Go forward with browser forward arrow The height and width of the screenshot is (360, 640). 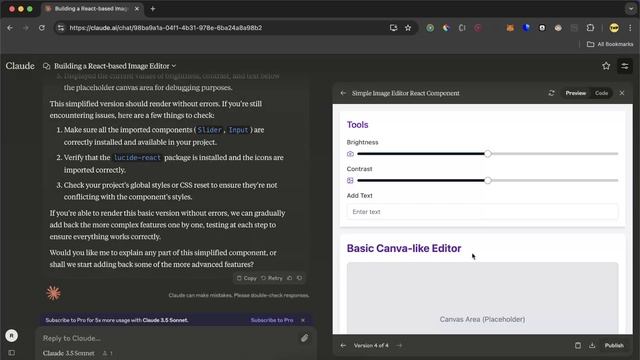click(26, 28)
